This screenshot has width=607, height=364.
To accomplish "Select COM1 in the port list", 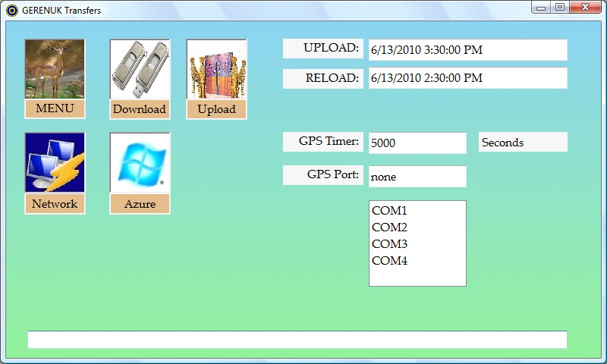I will click(390, 211).
